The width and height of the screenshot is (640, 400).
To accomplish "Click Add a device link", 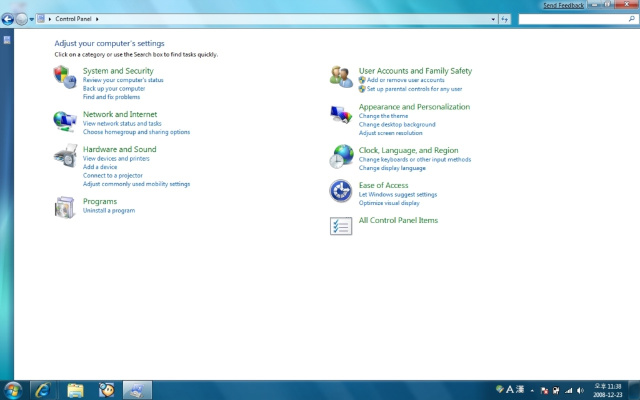I will [x=100, y=167].
